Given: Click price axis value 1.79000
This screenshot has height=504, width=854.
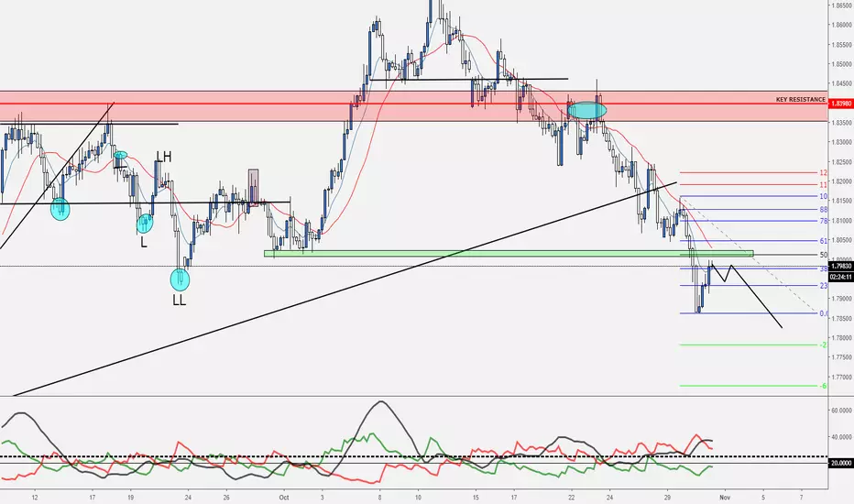Looking at the screenshot, I should (842, 299).
